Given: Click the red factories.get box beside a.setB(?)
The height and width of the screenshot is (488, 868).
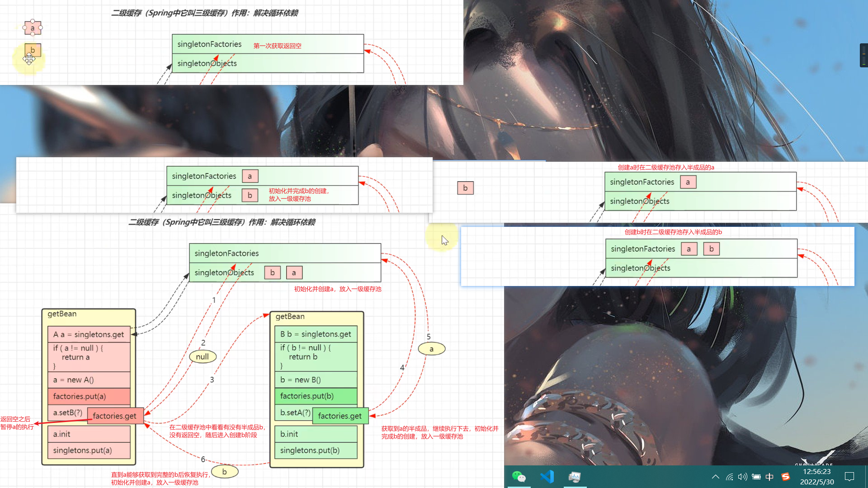Looking at the screenshot, I should (x=115, y=416).
